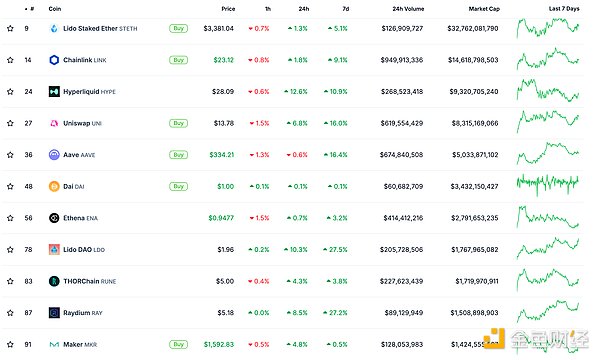This screenshot has height=360, width=600.
Task: Open the Lido DAO 7-day sparkline chart
Action: 548,248
